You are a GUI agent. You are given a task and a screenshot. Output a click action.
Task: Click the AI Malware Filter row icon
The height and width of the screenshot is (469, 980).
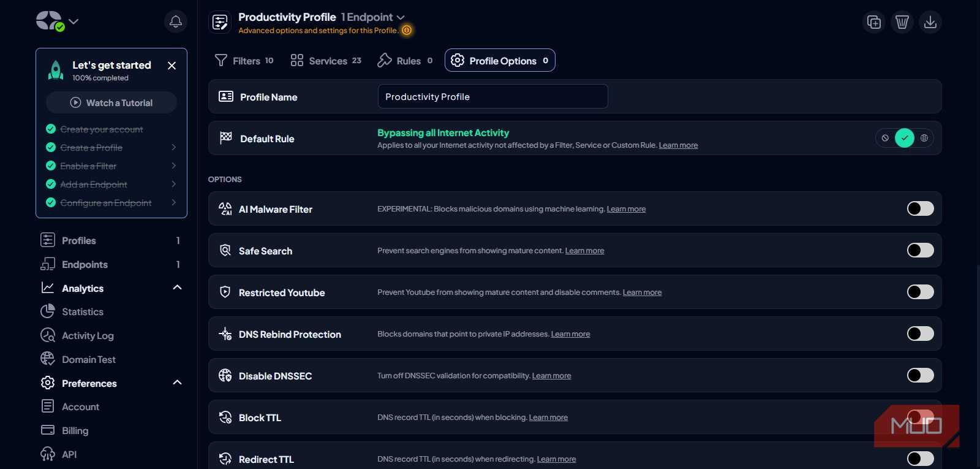coord(225,209)
